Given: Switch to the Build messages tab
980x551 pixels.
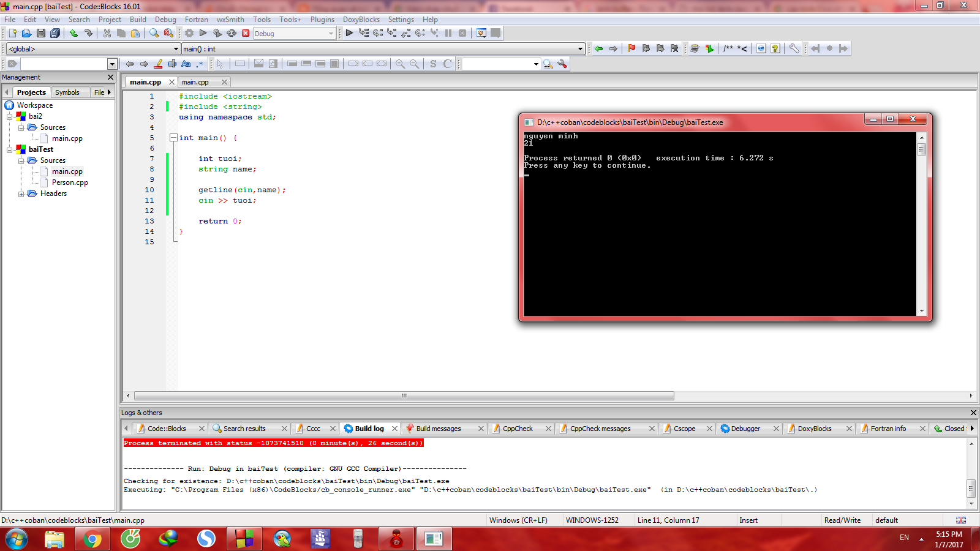Looking at the screenshot, I should 438,429.
